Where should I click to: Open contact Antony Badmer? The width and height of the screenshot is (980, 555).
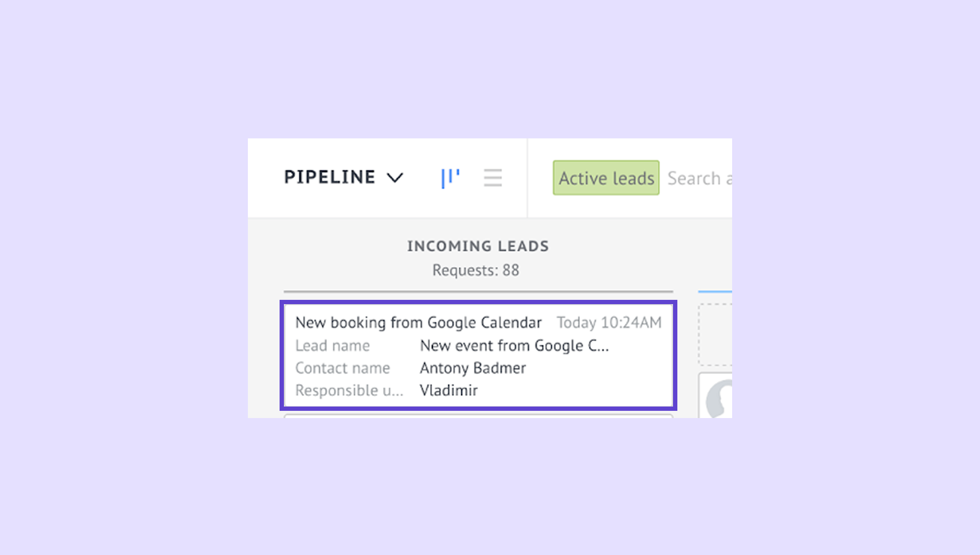(473, 368)
